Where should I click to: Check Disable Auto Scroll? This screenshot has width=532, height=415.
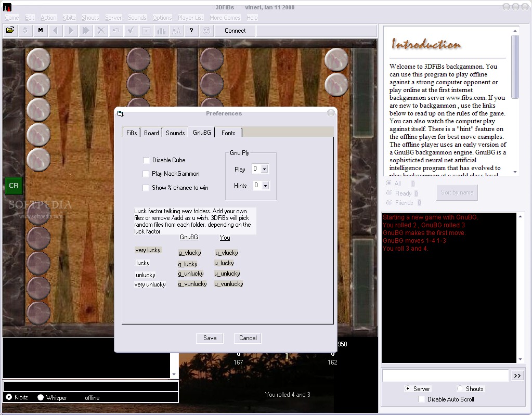pos(421,399)
